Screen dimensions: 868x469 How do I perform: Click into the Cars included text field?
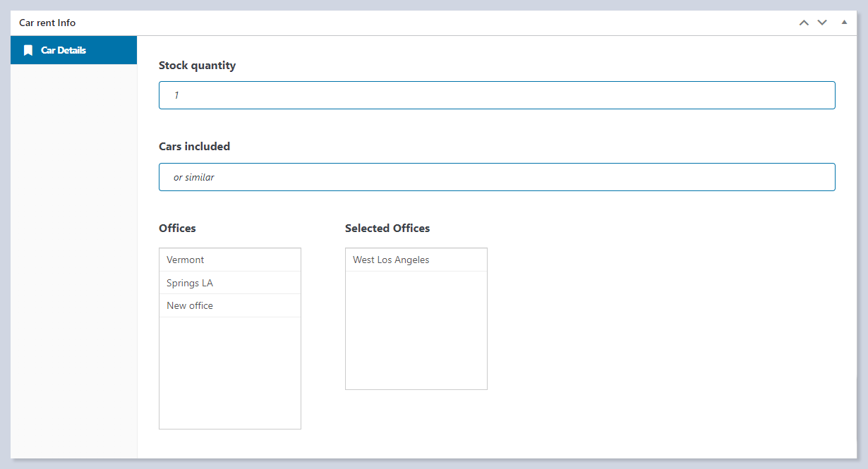tap(497, 177)
